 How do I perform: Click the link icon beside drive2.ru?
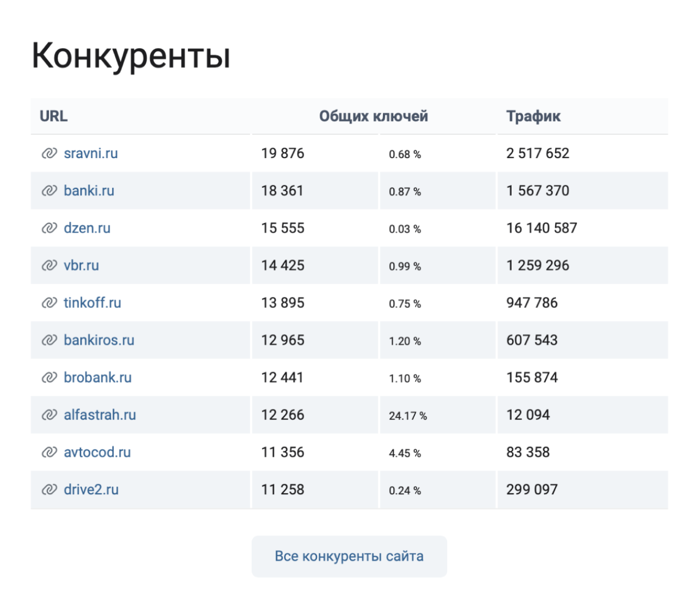48,490
